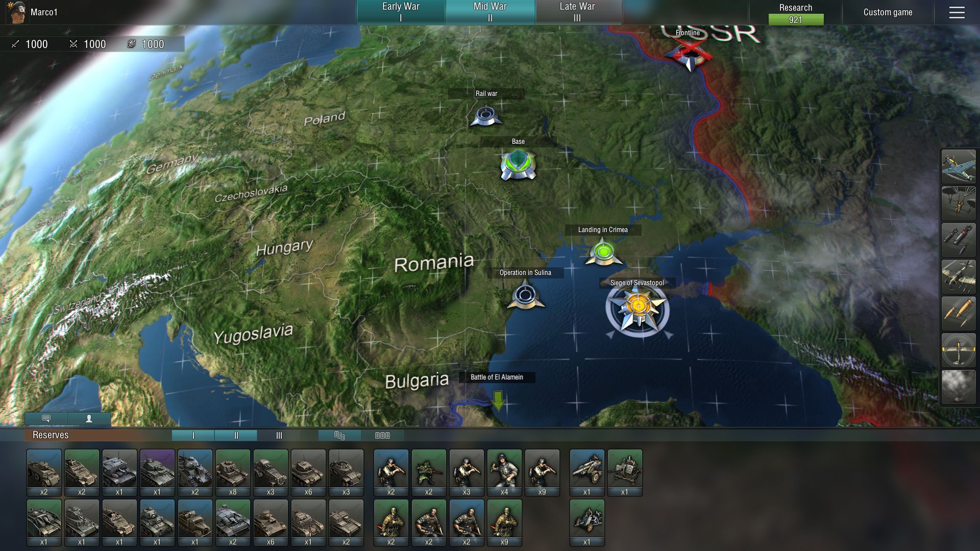Toggle reserves tier II filter

click(x=236, y=435)
